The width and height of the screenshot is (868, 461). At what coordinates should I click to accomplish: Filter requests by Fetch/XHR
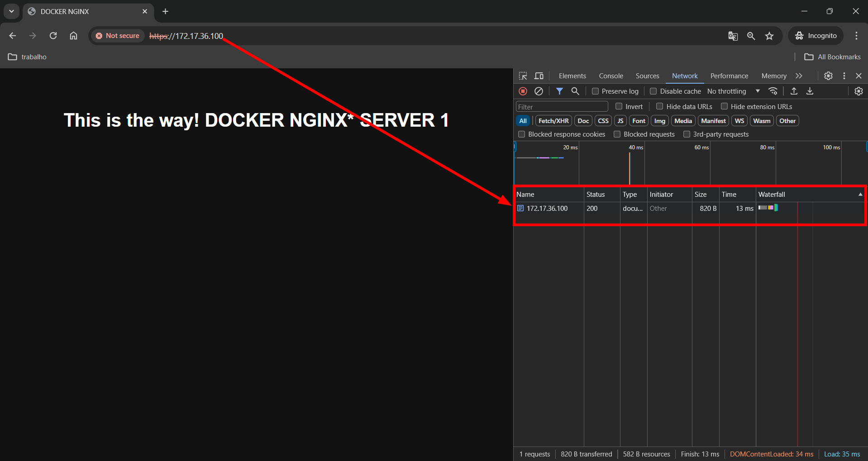coord(553,121)
